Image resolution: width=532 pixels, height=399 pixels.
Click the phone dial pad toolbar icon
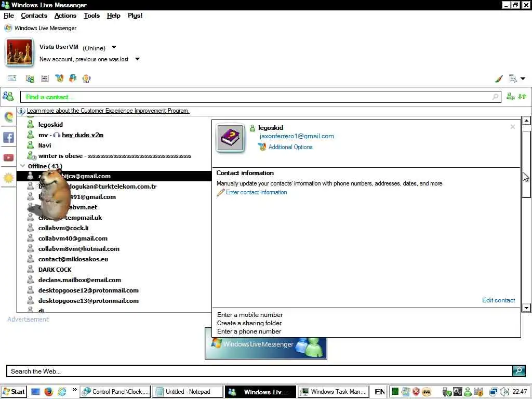(45, 78)
